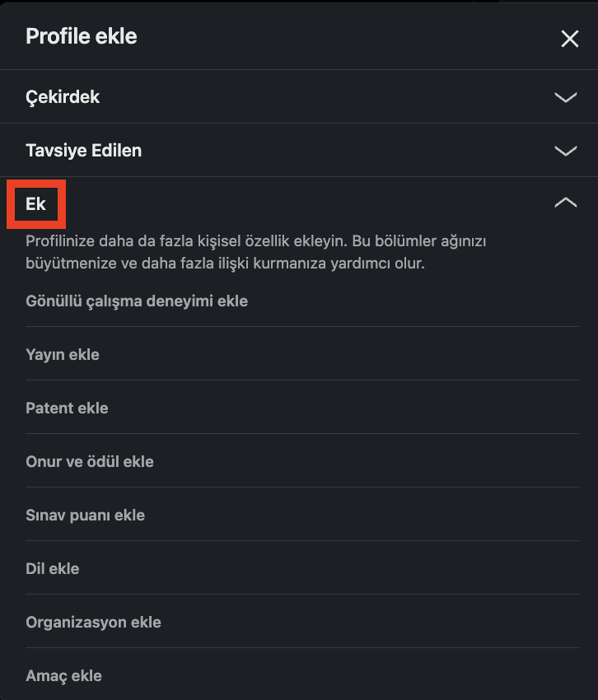Open the Tavsiye Edilen section heading

click(83, 151)
